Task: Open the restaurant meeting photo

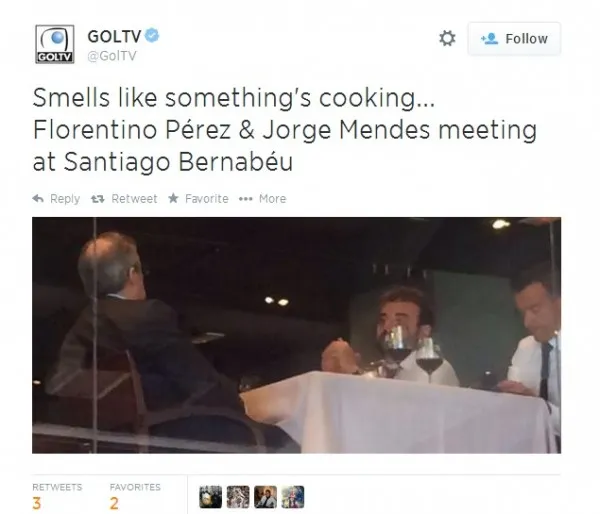Action: (x=297, y=335)
